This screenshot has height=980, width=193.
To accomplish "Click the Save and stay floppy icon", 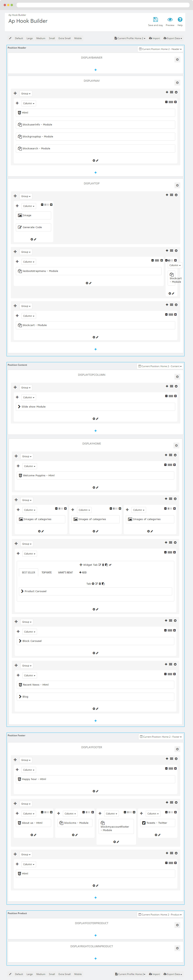I will point(155,19).
